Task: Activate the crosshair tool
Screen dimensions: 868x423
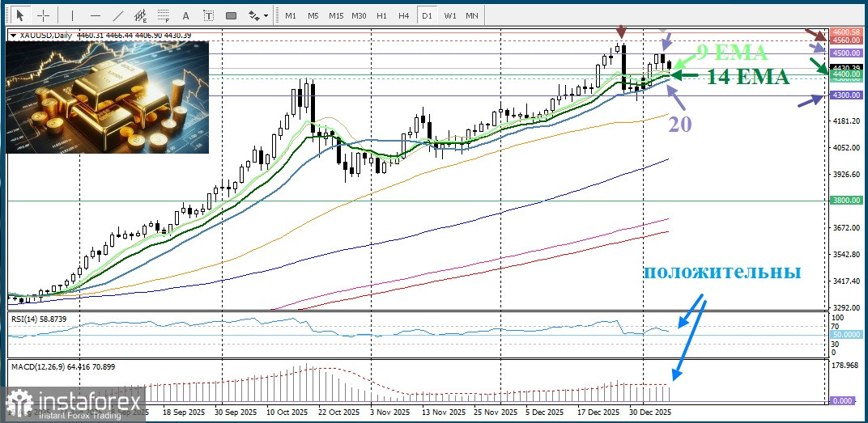Action: point(44,15)
